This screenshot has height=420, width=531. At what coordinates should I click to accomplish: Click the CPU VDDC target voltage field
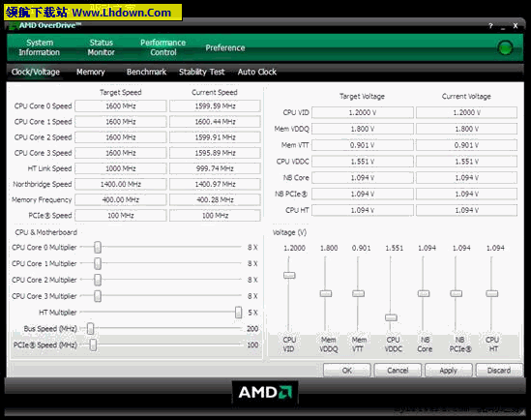pos(363,162)
